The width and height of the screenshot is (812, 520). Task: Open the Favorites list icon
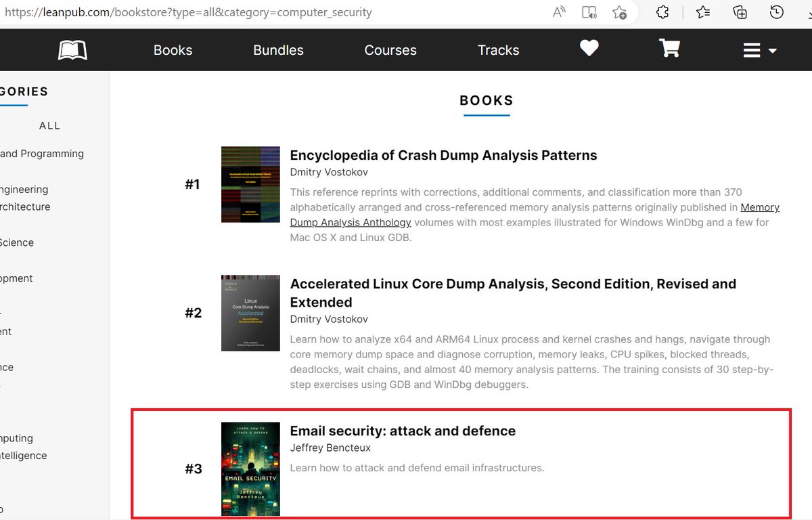click(703, 12)
